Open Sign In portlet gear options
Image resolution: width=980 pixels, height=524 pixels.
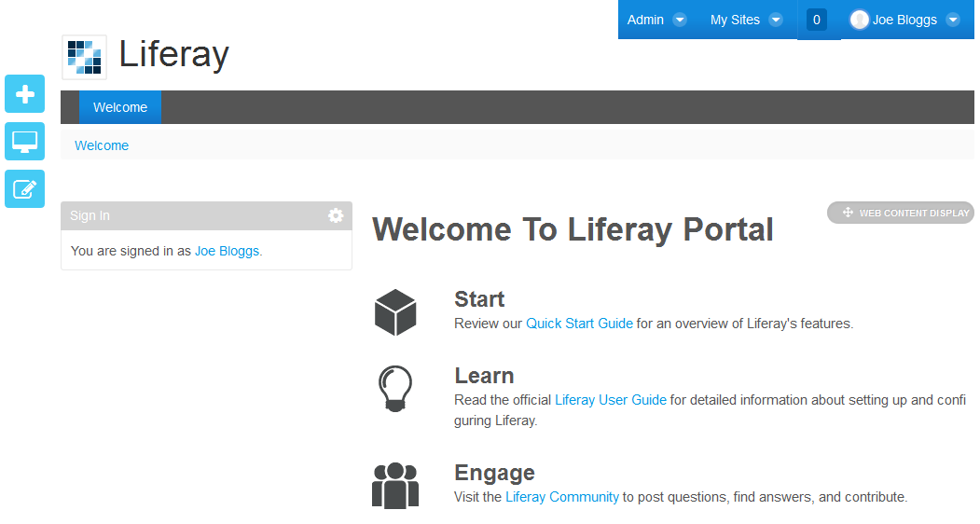(336, 215)
